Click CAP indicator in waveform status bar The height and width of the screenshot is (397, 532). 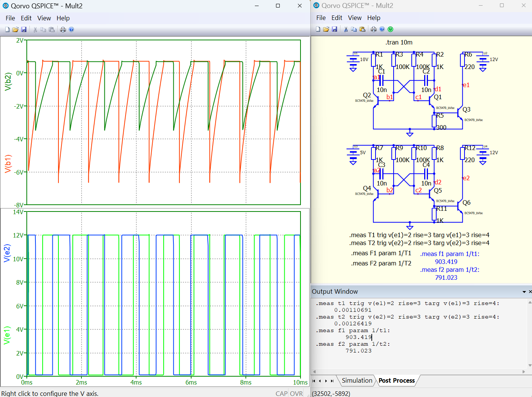coord(281,393)
